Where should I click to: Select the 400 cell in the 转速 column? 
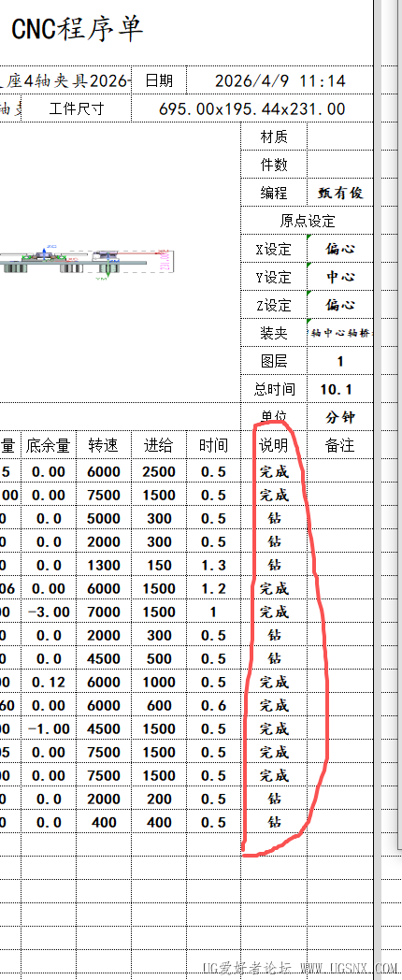click(104, 823)
